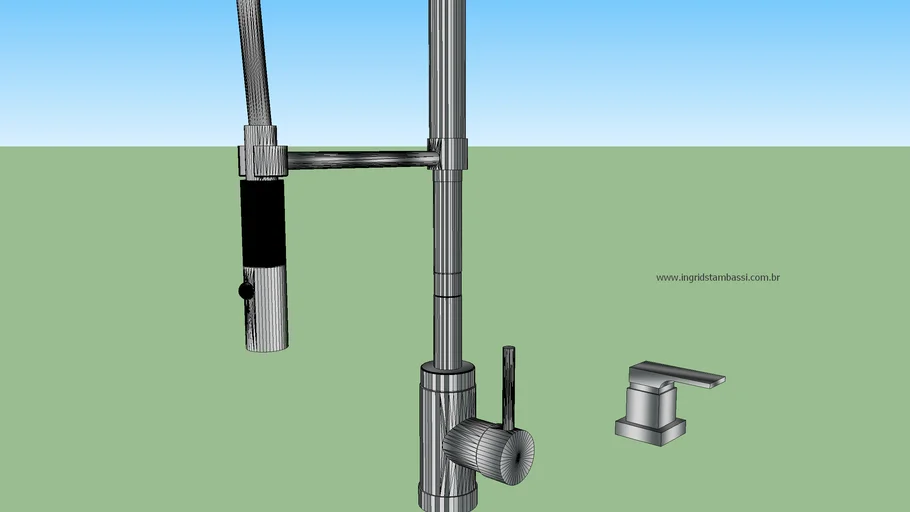Select the hose connector collar atop the bracket

pos(258,136)
